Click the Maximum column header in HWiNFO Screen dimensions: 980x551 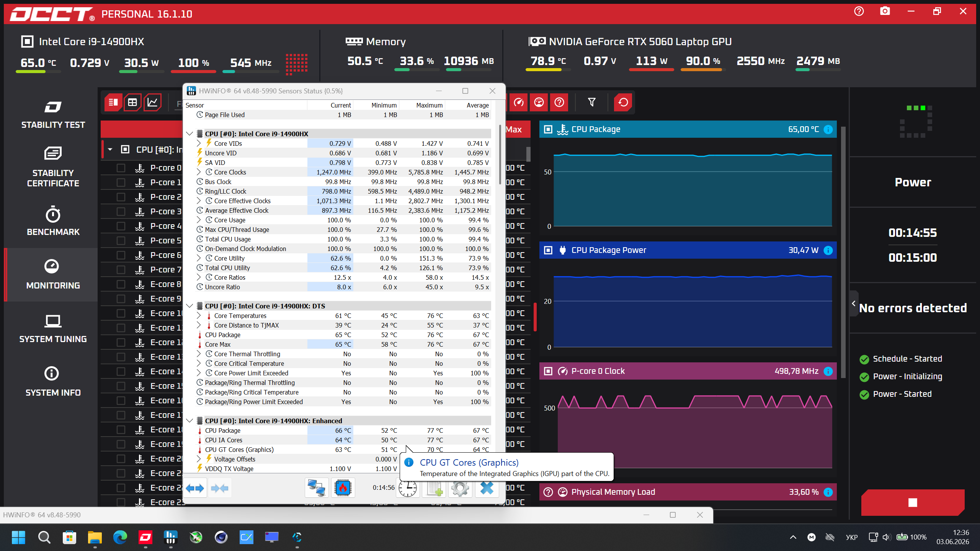click(421, 105)
